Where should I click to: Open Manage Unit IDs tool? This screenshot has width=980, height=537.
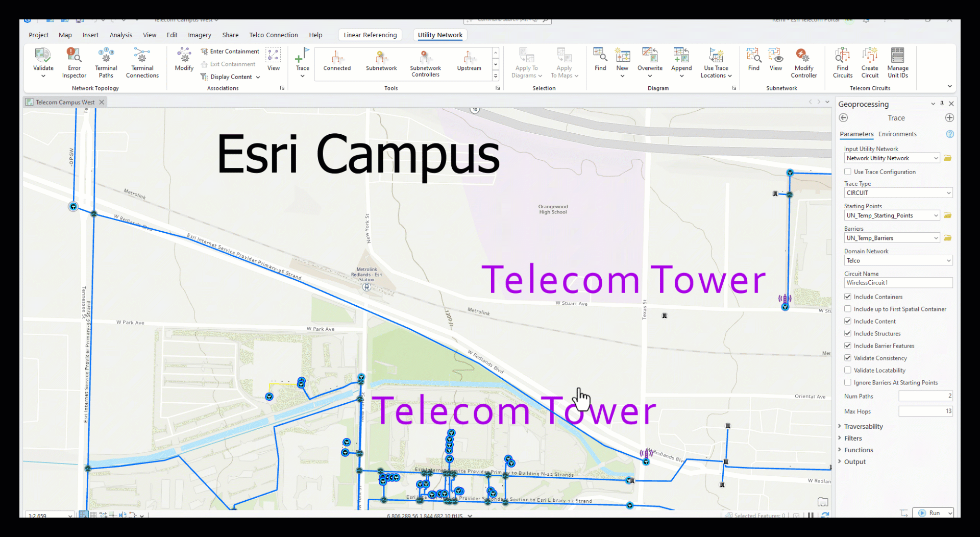click(x=898, y=62)
